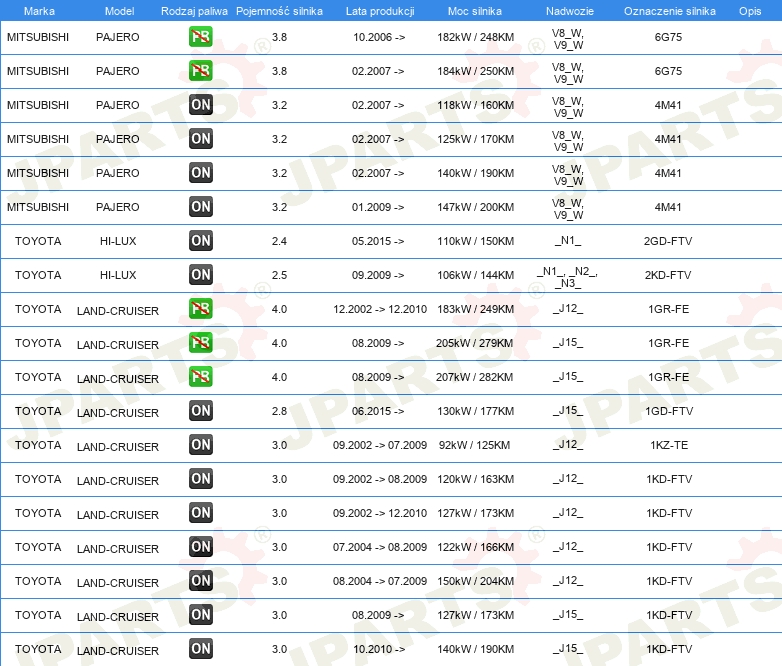
Task: Click the 92kW / 125KM power cell
Action: click(474, 445)
